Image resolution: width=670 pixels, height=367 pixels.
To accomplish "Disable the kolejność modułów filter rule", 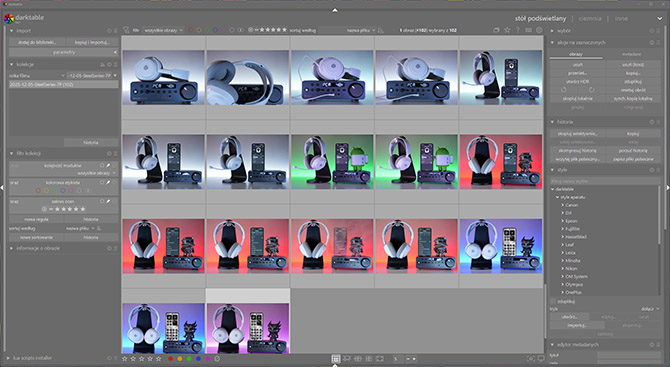I will (102, 165).
